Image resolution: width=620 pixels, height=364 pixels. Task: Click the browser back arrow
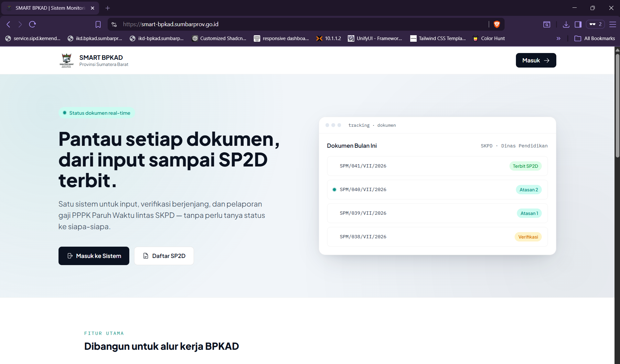[x=8, y=24]
